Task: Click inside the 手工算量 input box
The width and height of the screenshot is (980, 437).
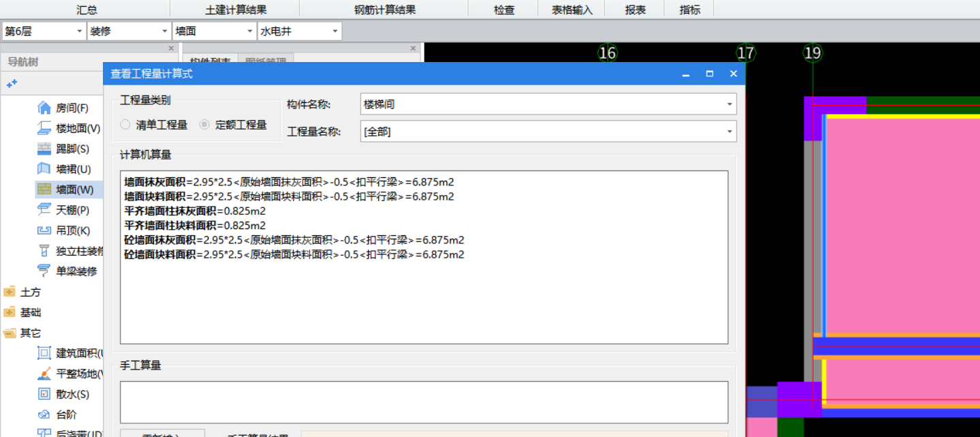Action: click(x=426, y=402)
